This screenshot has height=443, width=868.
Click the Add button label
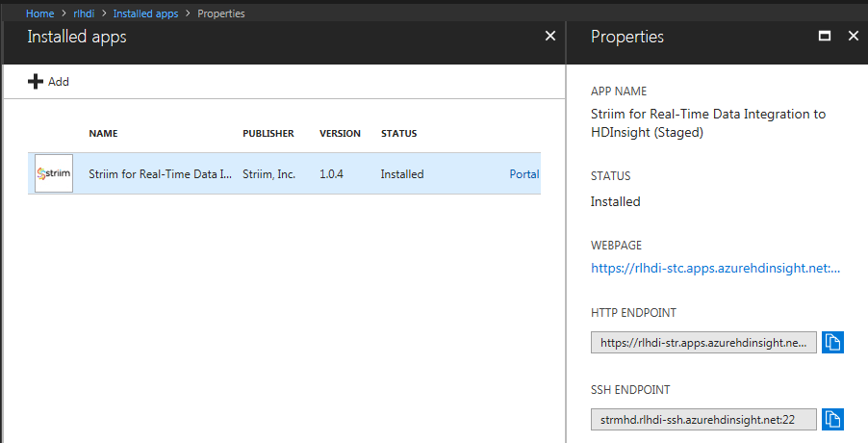click(x=58, y=82)
